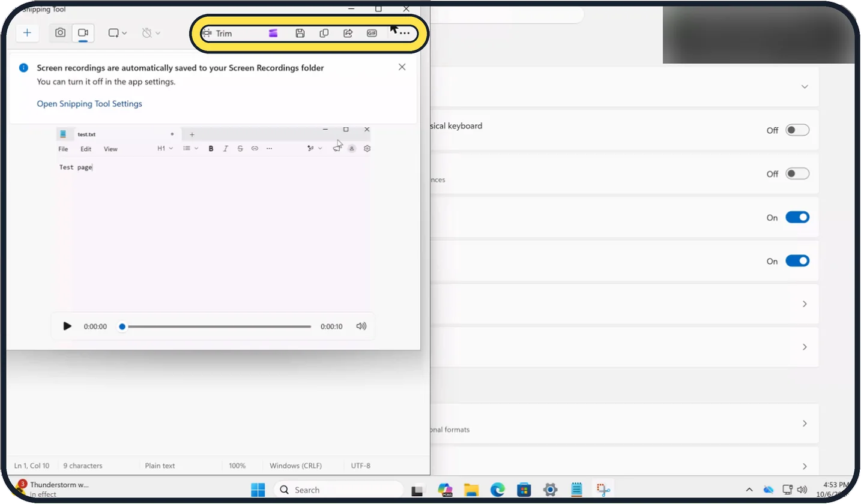
Task: Start a new capture with the plus button
Action: click(x=27, y=33)
